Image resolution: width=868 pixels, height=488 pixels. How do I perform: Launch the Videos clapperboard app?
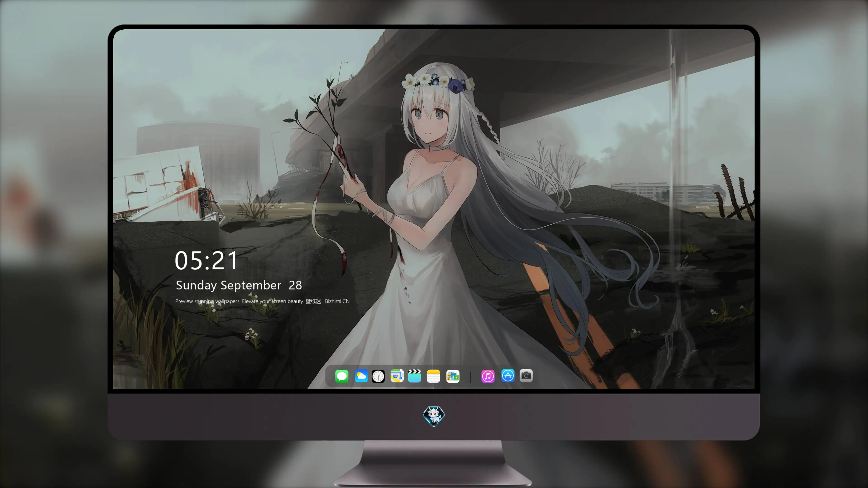(x=415, y=376)
